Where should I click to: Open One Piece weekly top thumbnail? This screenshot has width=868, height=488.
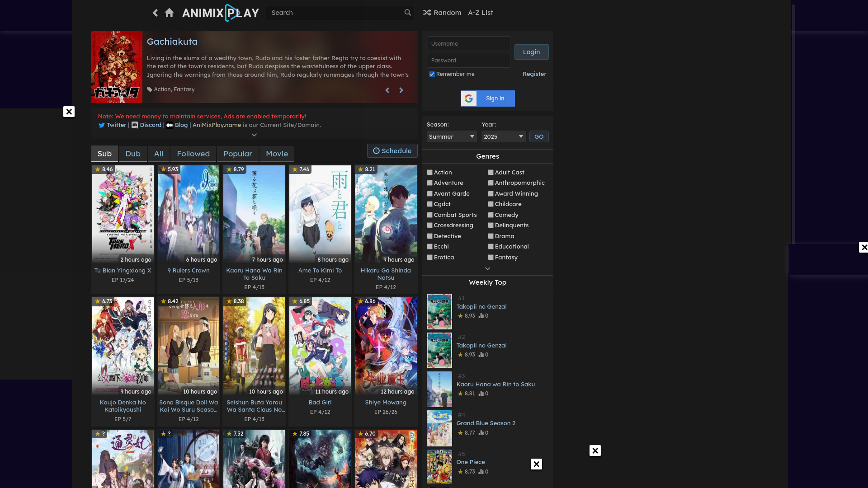click(x=439, y=467)
